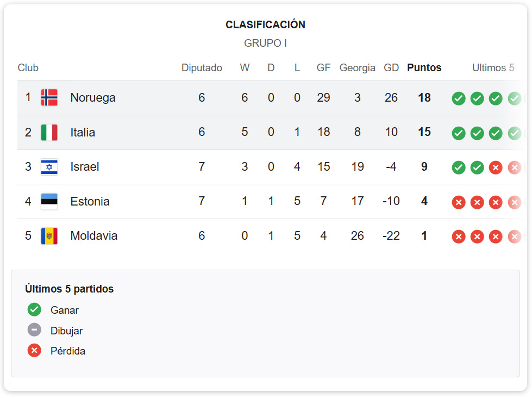Click Moldavia's last loss result marker
Viewport: 532px width, 398px height.
tap(514, 237)
